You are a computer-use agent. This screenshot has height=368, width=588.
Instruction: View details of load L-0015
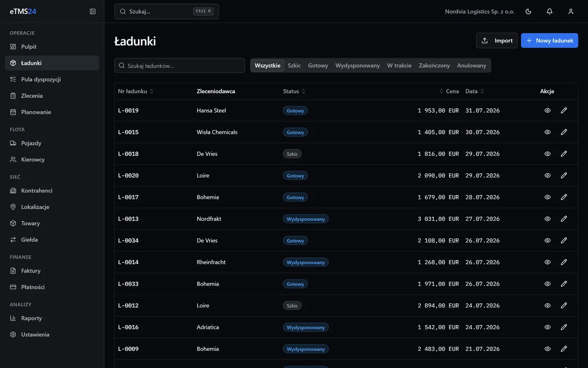548,132
